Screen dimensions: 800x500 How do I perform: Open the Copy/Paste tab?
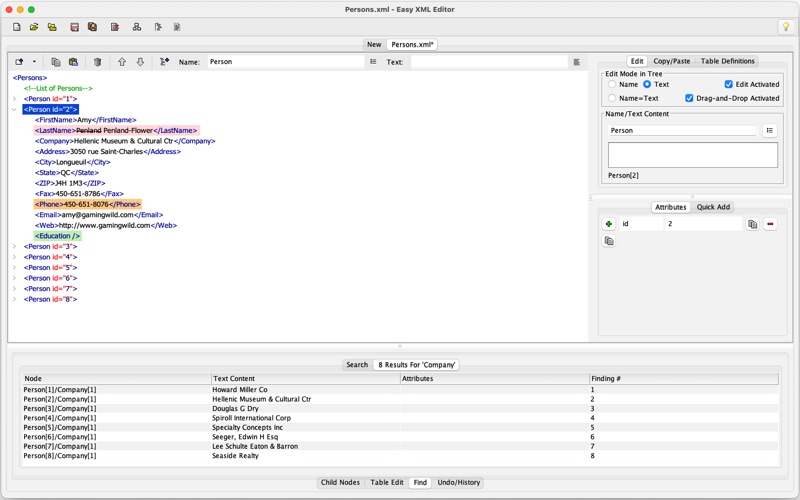671,61
